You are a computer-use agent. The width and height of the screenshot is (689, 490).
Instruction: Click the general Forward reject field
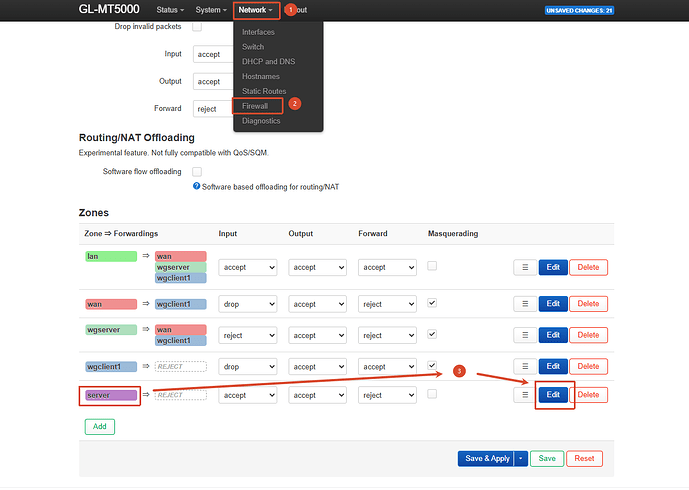tap(213, 109)
